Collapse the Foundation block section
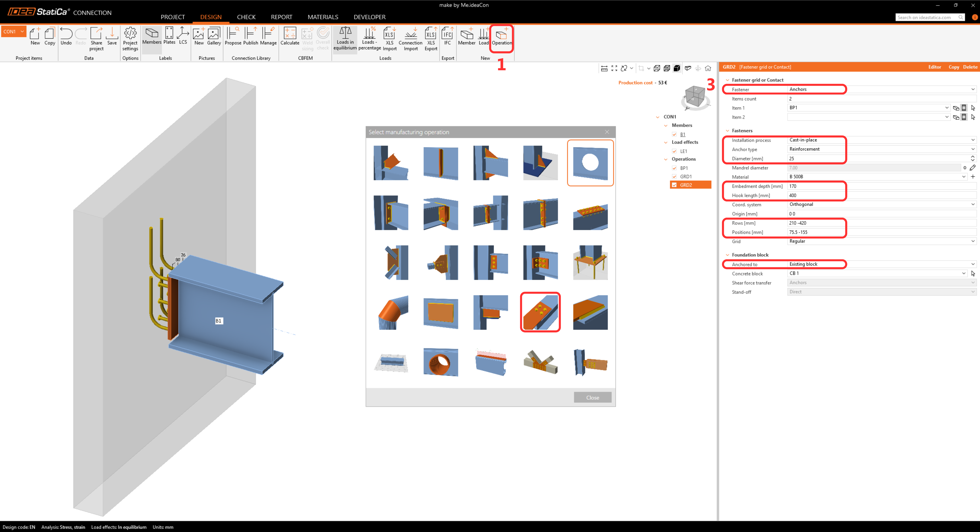This screenshot has height=532, width=980. pos(727,255)
